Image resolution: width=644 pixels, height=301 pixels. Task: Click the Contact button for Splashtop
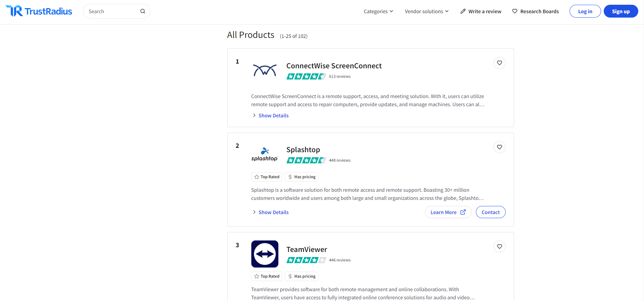point(491,212)
